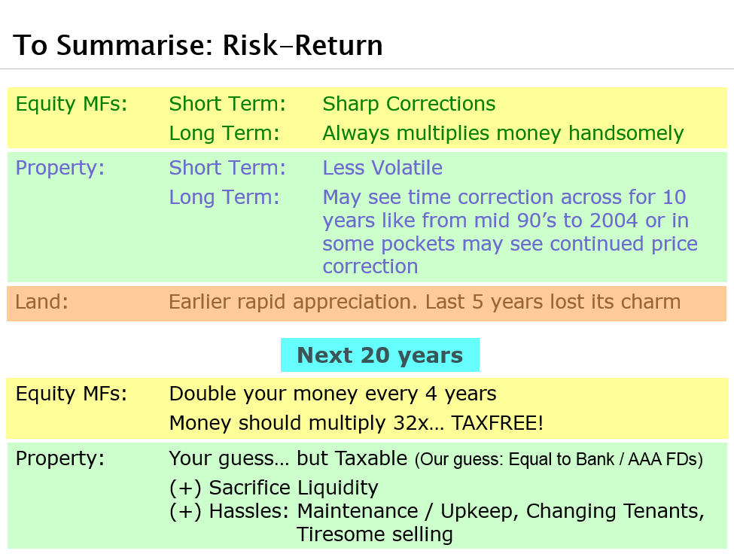Image resolution: width=734 pixels, height=560 pixels.
Task: Select the green 'Equity MFs:' label
Action: [x=72, y=104]
